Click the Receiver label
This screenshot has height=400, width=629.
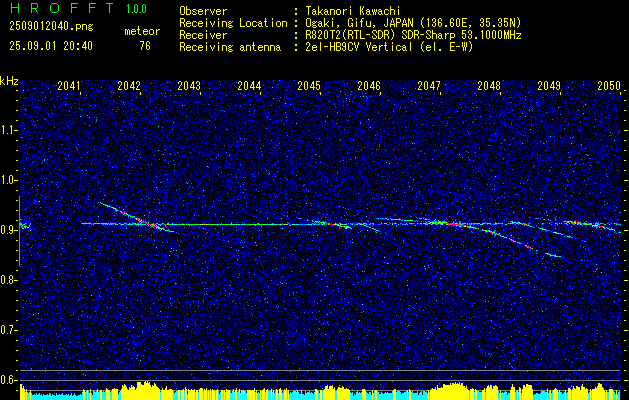[x=203, y=35]
